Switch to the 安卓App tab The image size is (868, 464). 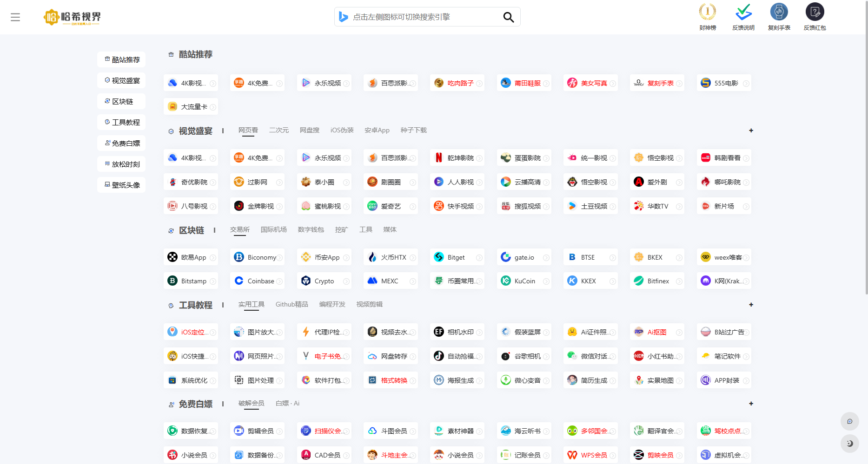pos(377,130)
